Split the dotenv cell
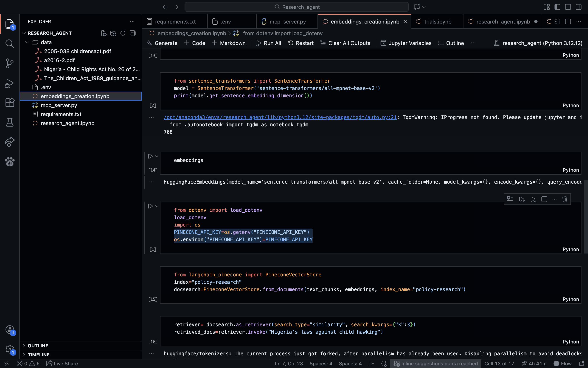This screenshot has height=368, width=588. pyautogui.click(x=544, y=199)
